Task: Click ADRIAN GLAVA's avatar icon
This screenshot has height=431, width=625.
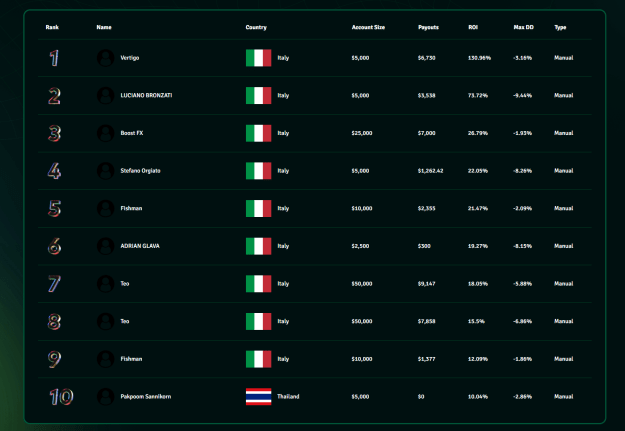Action: [x=106, y=246]
